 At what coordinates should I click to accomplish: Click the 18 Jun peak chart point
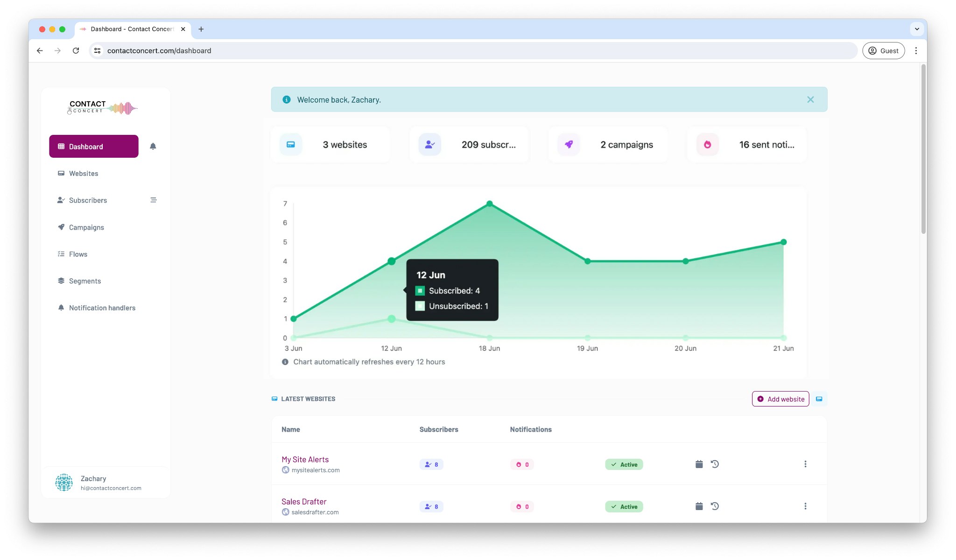489,203
